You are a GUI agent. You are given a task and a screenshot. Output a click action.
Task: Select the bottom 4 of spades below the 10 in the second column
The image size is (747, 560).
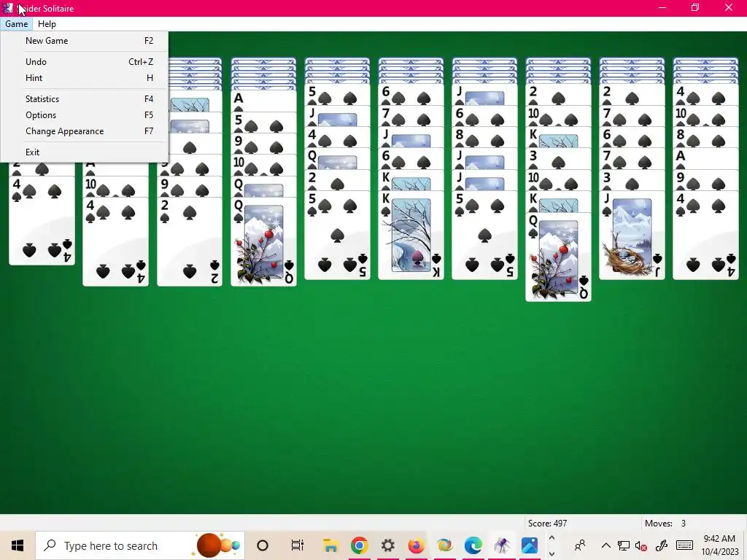click(x=116, y=243)
